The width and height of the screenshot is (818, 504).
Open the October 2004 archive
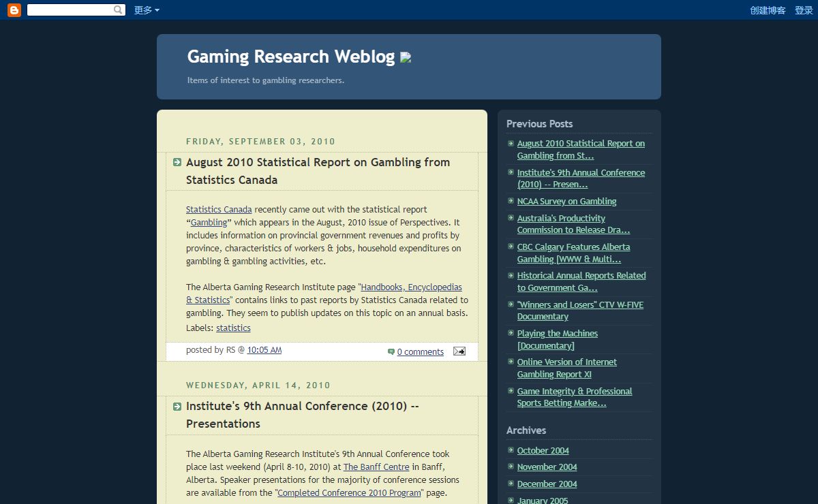543,451
